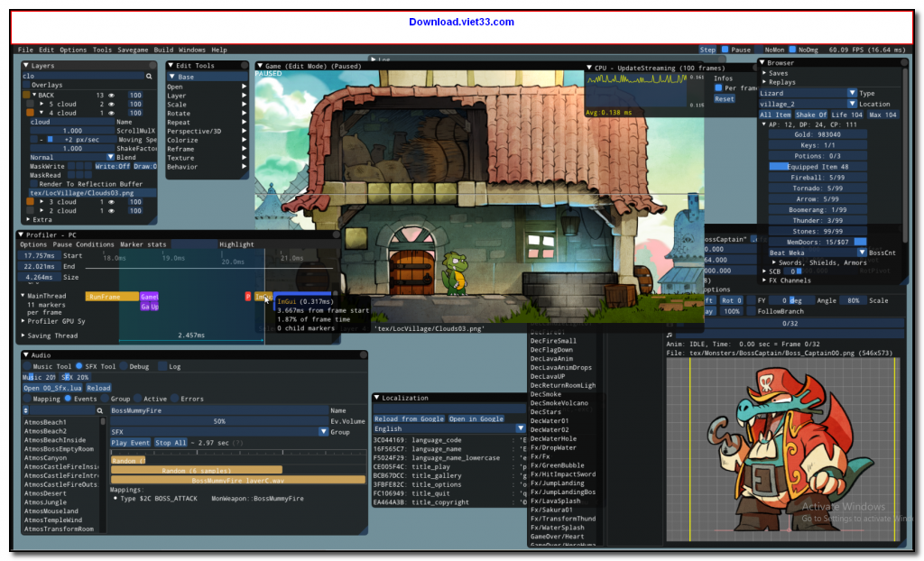Select the Mapping radio button
Viewport: 924px width, 561px height.
tap(27, 399)
